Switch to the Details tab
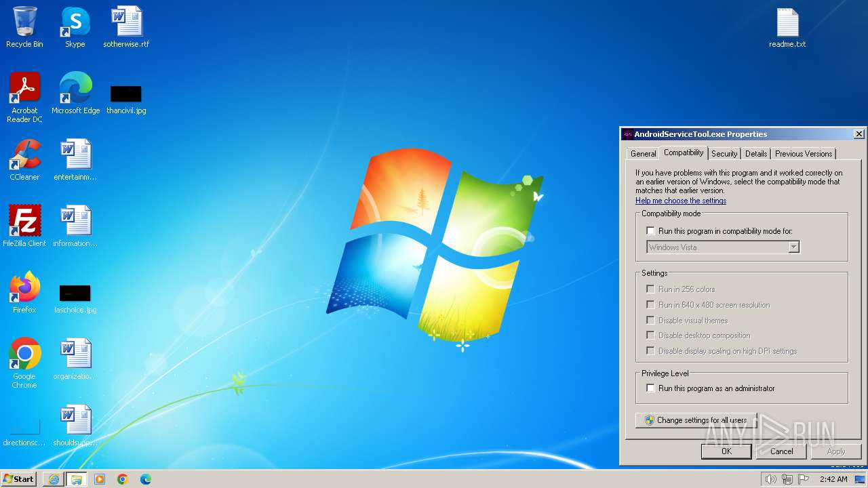The width and height of the screenshot is (868, 488). (756, 154)
